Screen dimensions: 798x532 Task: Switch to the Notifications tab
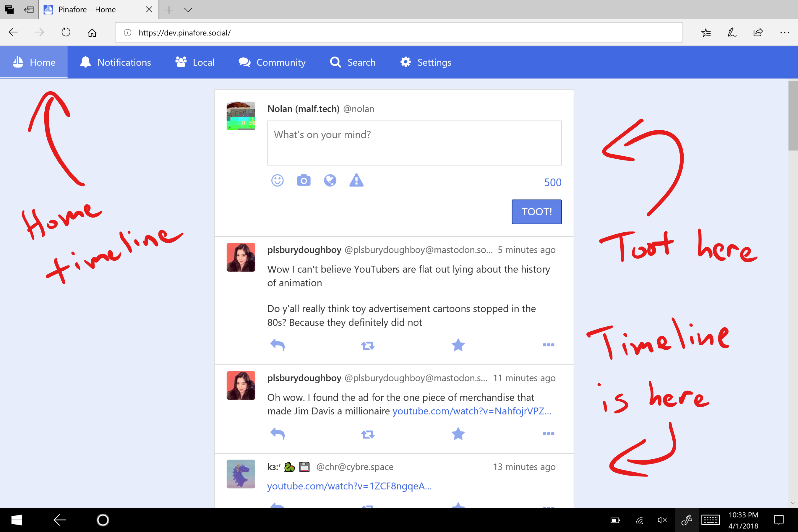click(x=116, y=62)
